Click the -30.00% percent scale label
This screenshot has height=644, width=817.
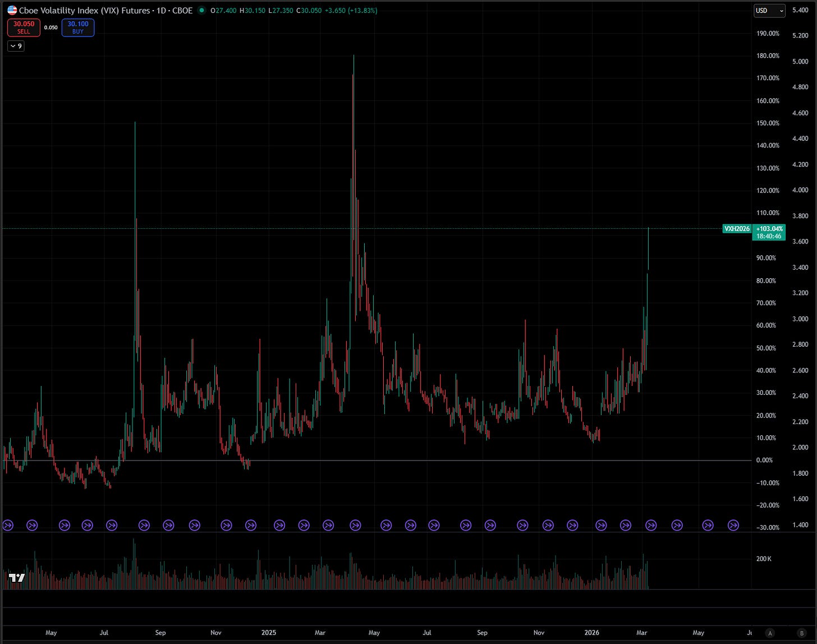(x=767, y=528)
